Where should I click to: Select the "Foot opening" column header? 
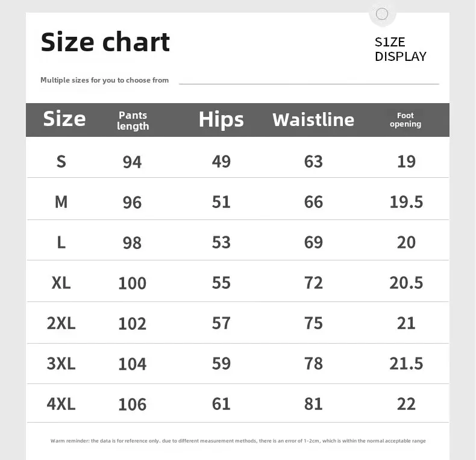(x=406, y=119)
